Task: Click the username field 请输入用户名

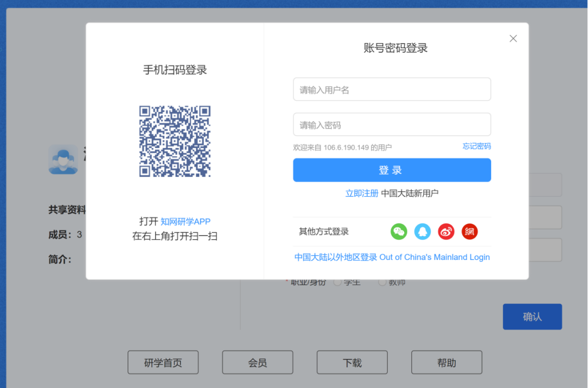Action: [392, 89]
